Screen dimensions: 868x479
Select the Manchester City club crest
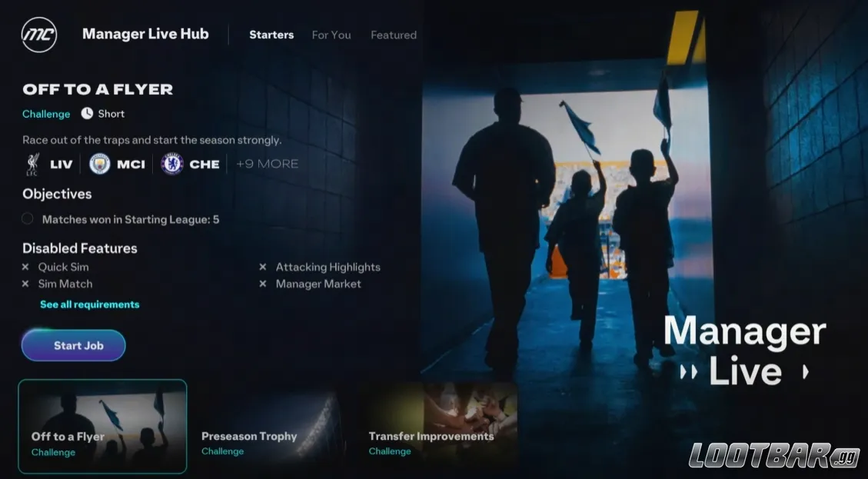click(x=100, y=164)
